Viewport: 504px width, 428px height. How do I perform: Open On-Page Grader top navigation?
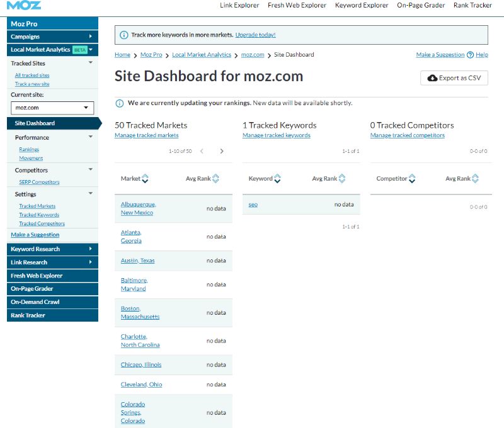(421, 5)
